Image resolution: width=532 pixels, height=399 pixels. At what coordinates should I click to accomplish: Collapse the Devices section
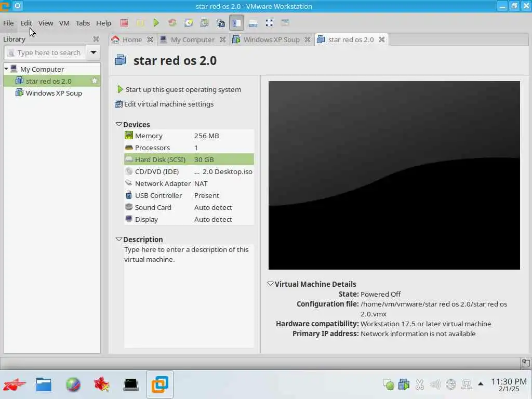119,124
